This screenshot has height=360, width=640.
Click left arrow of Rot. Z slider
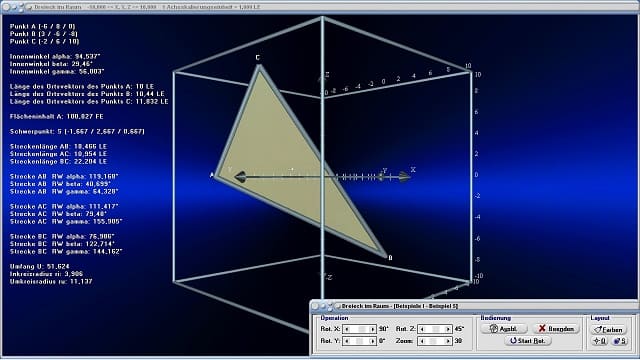pos(422,329)
